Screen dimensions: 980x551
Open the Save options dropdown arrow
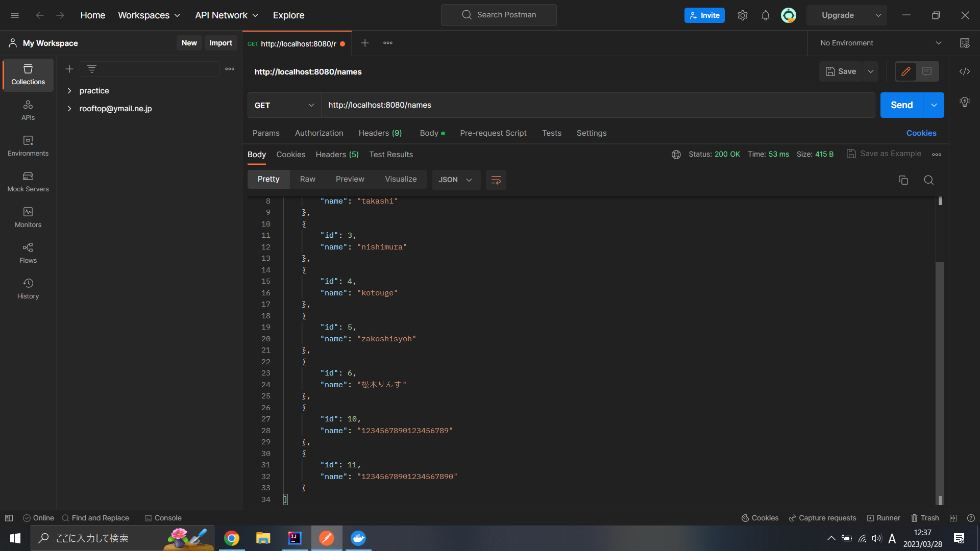871,71
